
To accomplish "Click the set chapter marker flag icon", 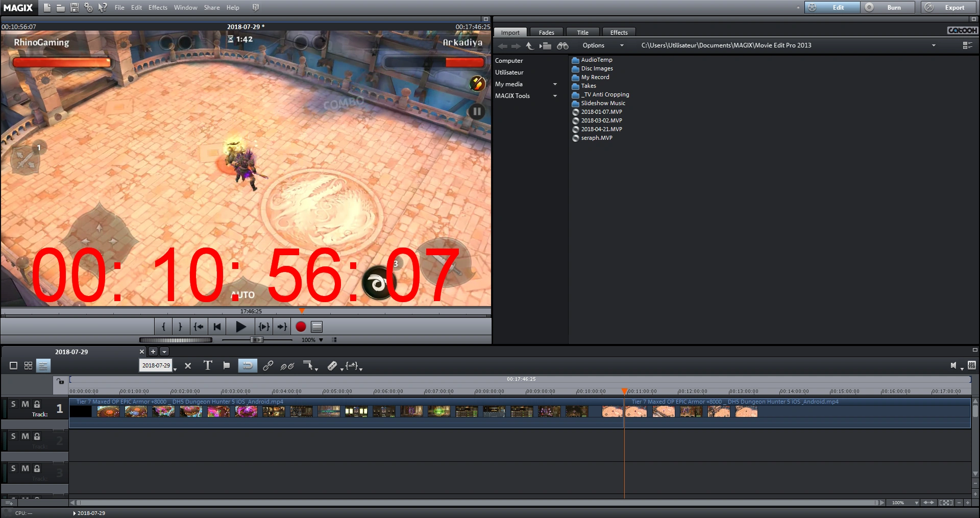I will 227,365.
